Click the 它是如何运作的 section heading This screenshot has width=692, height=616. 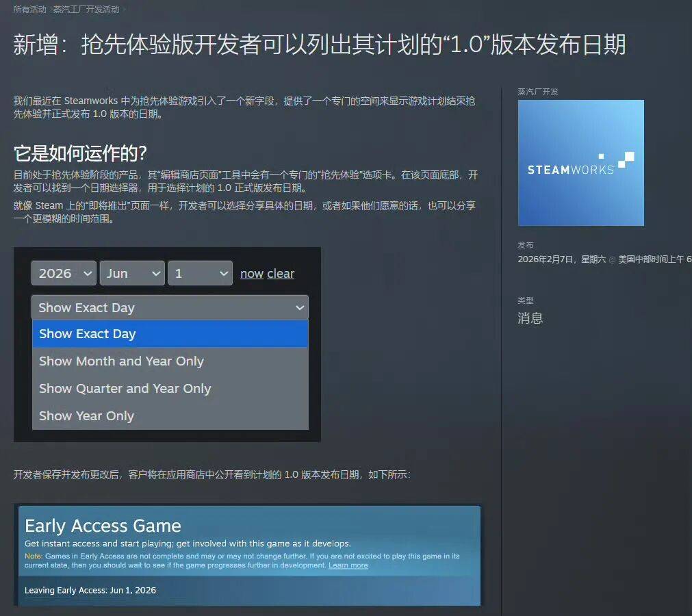coord(80,153)
